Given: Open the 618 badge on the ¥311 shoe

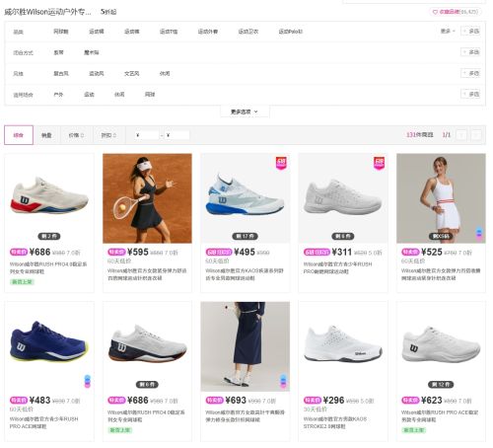Looking at the screenshot, I should 379,163.
